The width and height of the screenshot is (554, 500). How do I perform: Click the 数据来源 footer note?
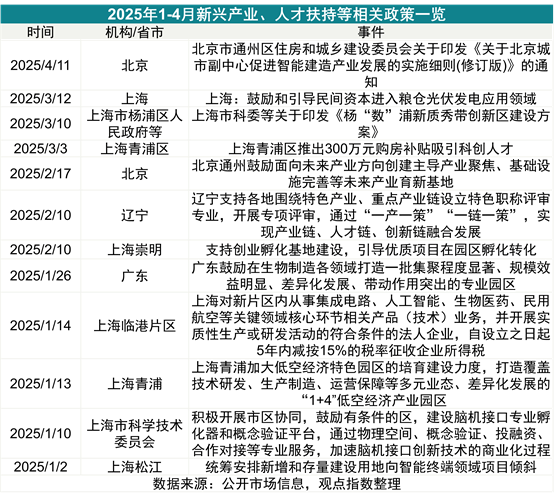[x=277, y=484]
